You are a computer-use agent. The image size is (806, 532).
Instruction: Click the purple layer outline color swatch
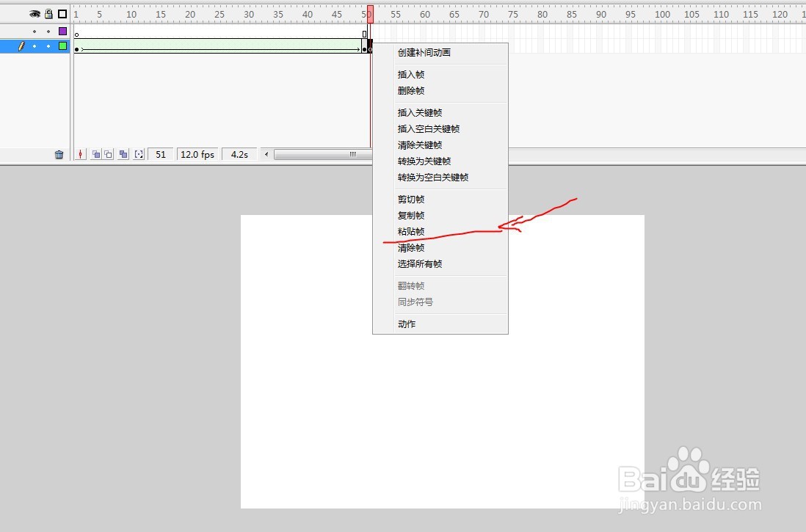pyautogui.click(x=62, y=32)
